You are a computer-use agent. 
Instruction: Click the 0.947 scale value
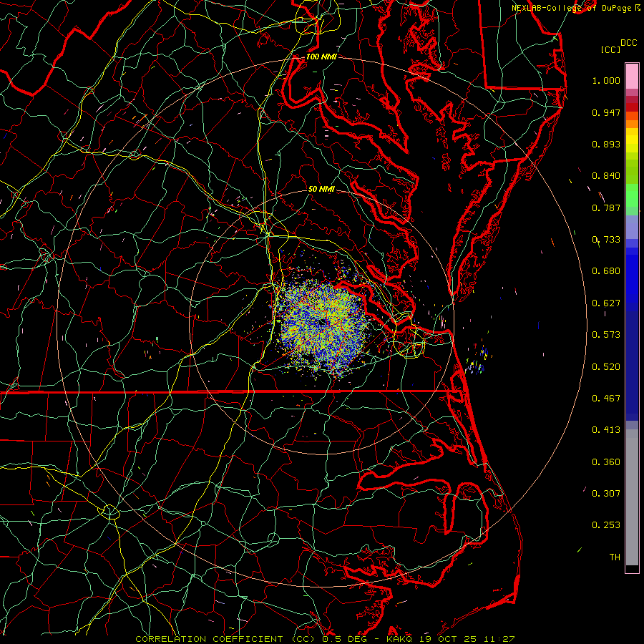click(x=606, y=112)
